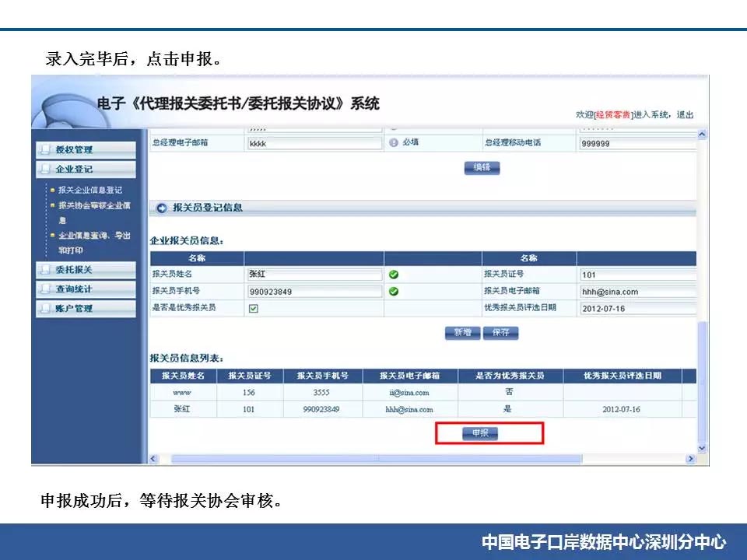Click the 报关员电子邮箱 input field
The width and height of the screenshot is (747, 560).
(638, 292)
